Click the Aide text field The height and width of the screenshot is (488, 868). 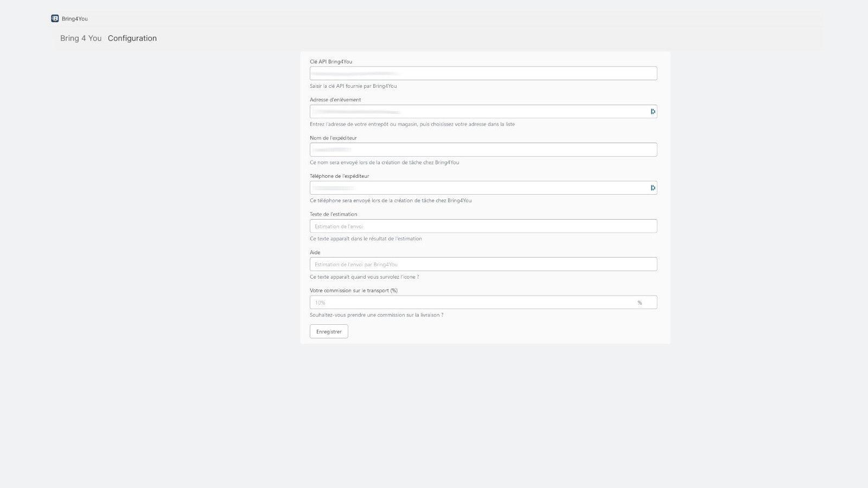pyautogui.click(x=483, y=264)
